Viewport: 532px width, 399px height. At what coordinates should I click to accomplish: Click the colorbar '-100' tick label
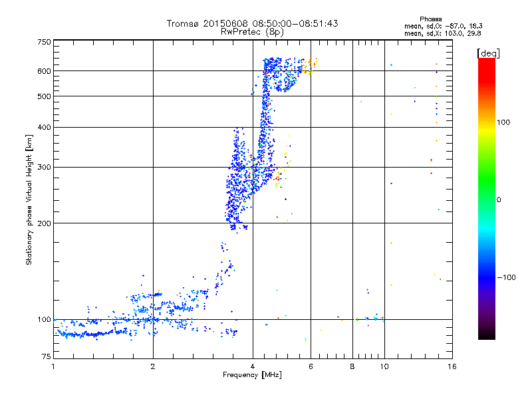point(506,277)
